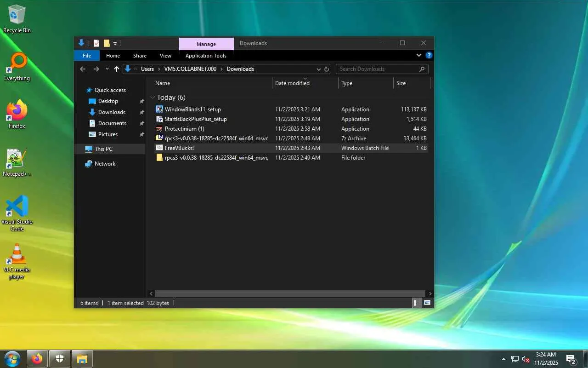Select the rpcs3 7z Archive file icon
The image size is (588, 368).
tap(159, 138)
